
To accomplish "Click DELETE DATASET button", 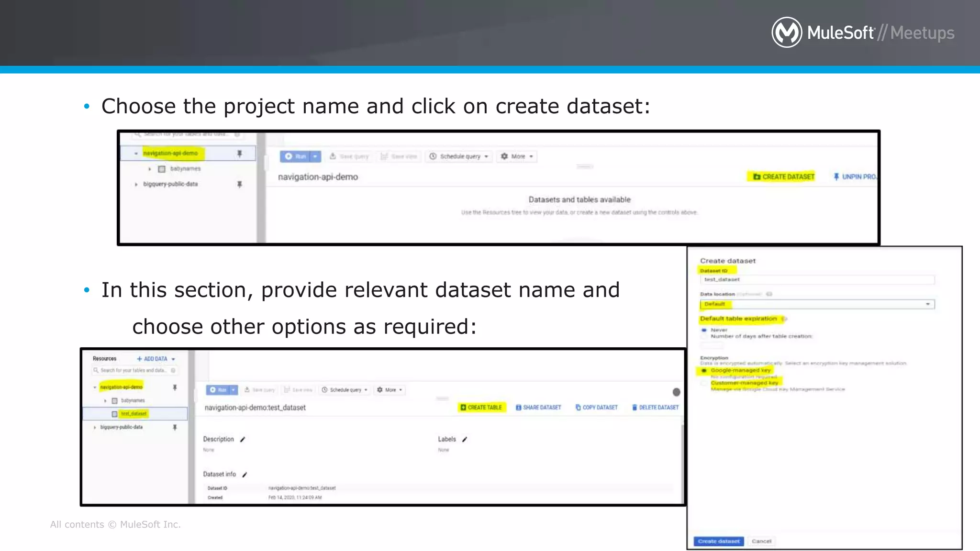I will tap(655, 408).
